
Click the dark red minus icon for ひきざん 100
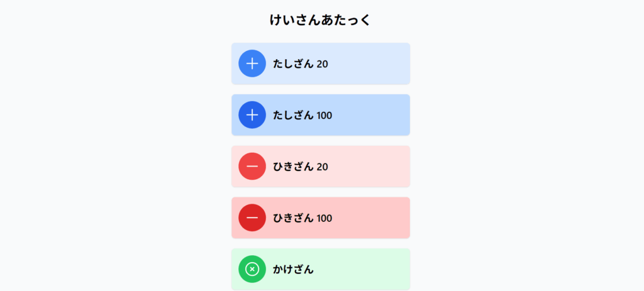click(x=252, y=217)
